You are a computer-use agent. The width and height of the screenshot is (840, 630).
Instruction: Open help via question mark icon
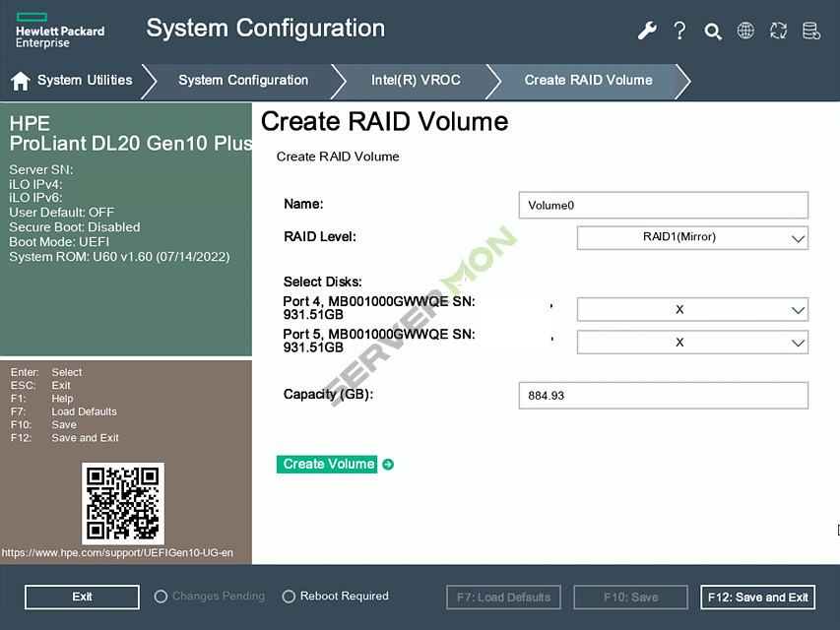(x=679, y=31)
